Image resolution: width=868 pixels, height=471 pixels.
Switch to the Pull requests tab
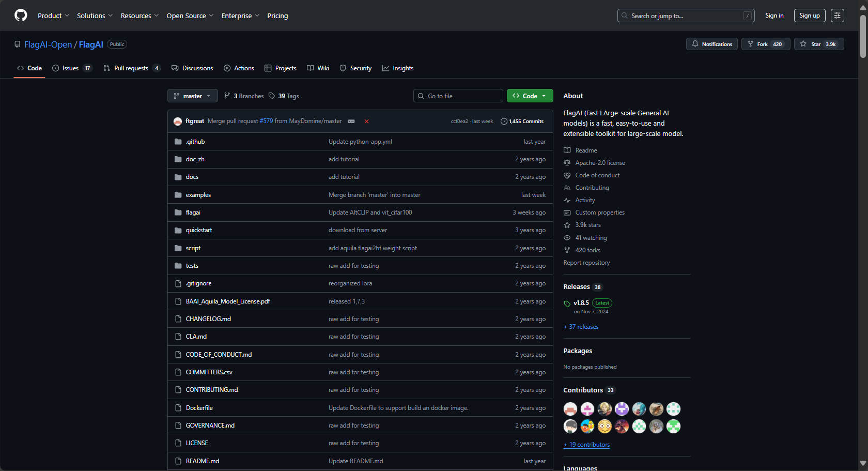point(132,68)
